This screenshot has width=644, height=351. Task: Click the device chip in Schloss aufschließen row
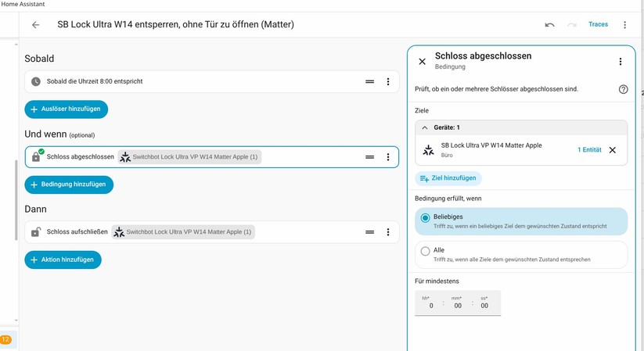[183, 232]
